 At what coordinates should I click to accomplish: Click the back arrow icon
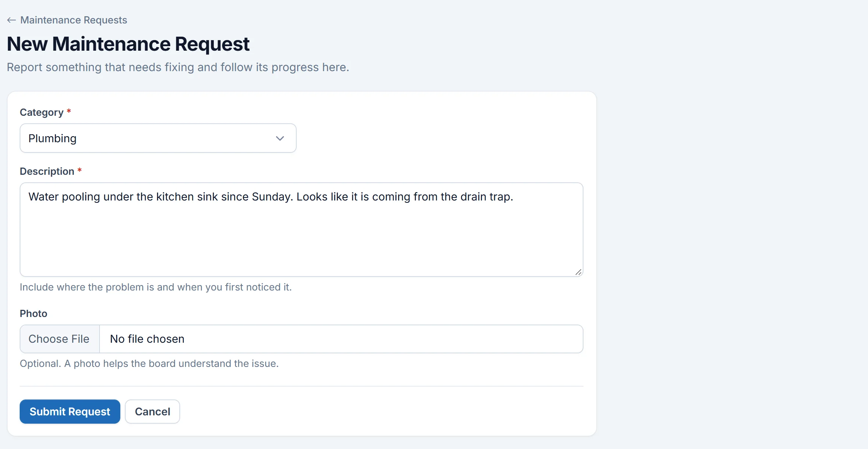[x=11, y=20]
